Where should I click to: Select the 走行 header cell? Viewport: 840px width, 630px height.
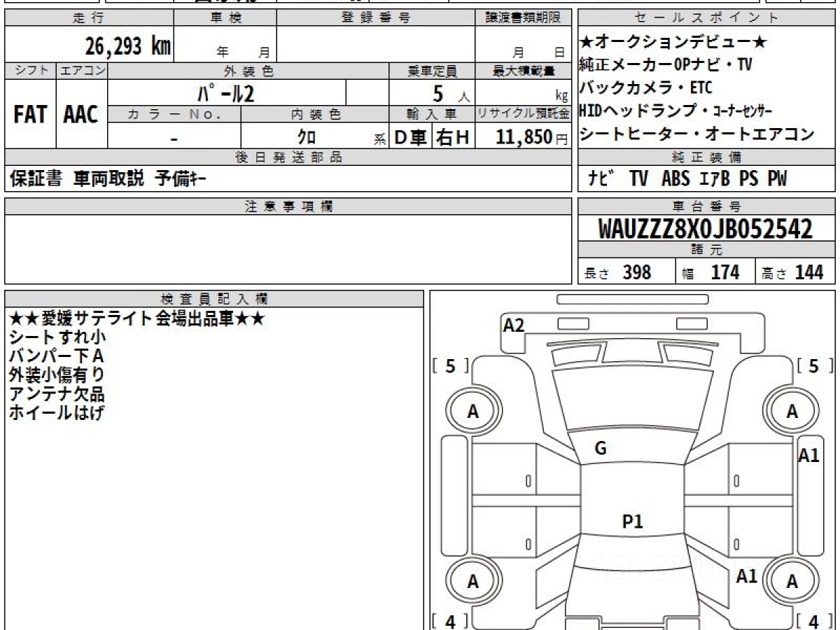pyautogui.click(x=89, y=18)
